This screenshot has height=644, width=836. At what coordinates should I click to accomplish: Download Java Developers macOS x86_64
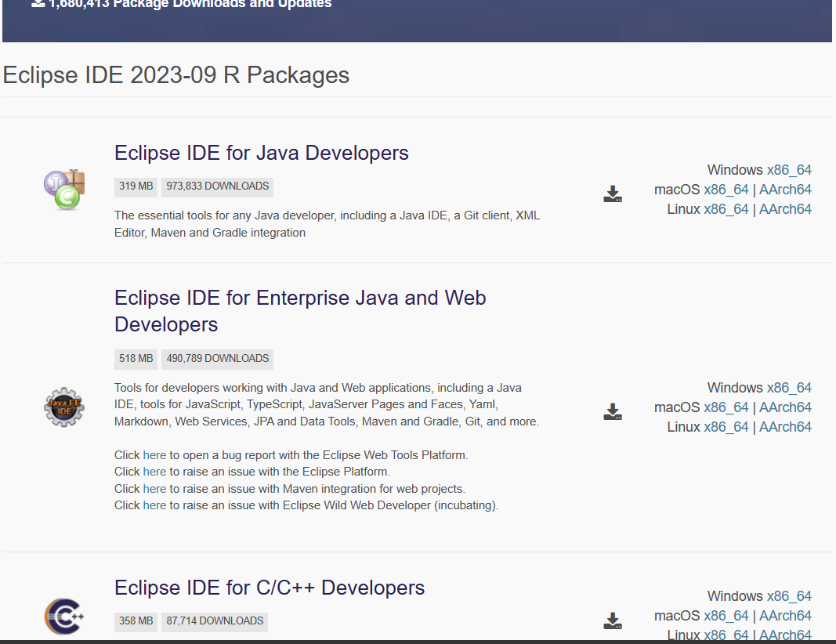click(726, 190)
